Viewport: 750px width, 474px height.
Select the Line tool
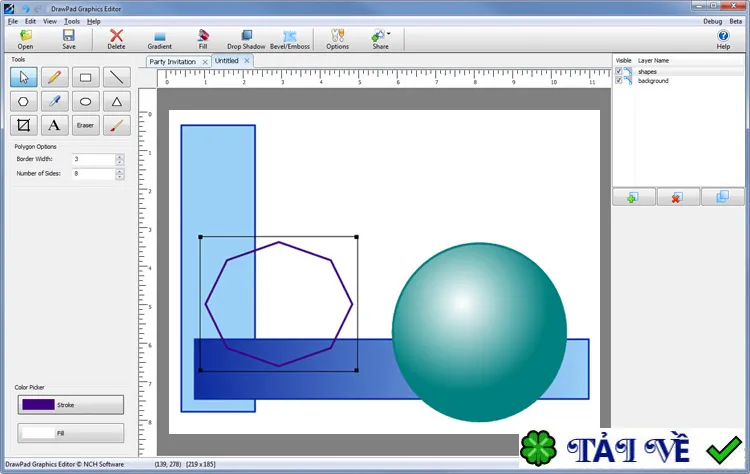[x=117, y=77]
